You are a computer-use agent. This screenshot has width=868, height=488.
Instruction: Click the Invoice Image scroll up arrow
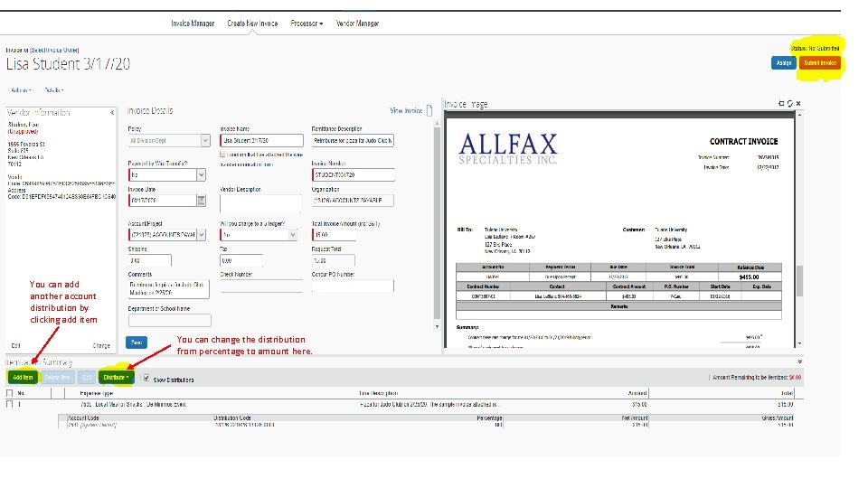click(799, 115)
